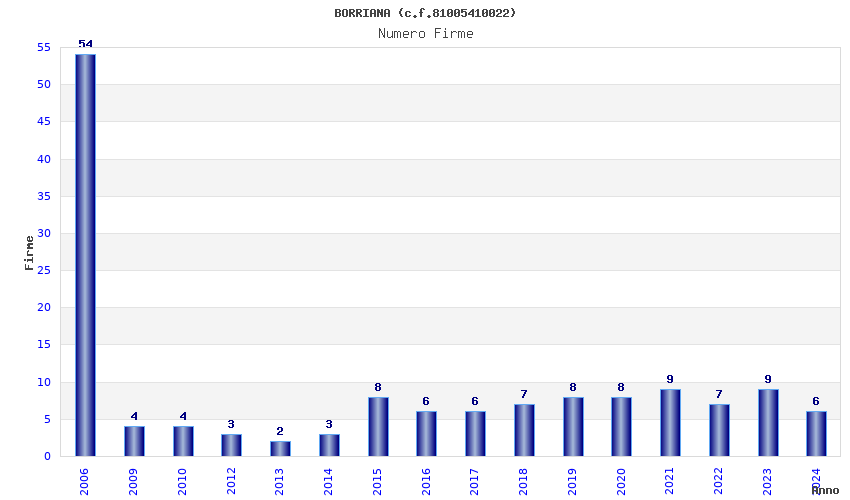Image resolution: width=850 pixels, height=500 pixels.
Task: Click the x-axis year label 2016
Action: coord(426,482)
